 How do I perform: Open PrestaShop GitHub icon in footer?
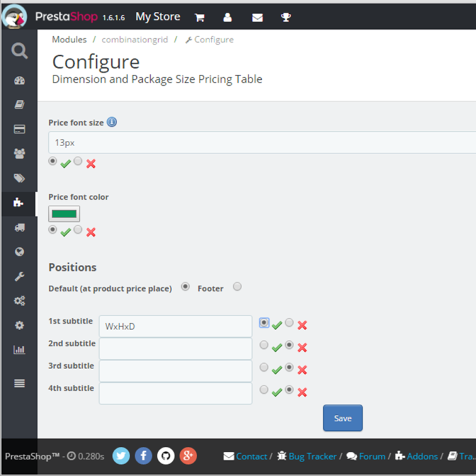(166, 456)
